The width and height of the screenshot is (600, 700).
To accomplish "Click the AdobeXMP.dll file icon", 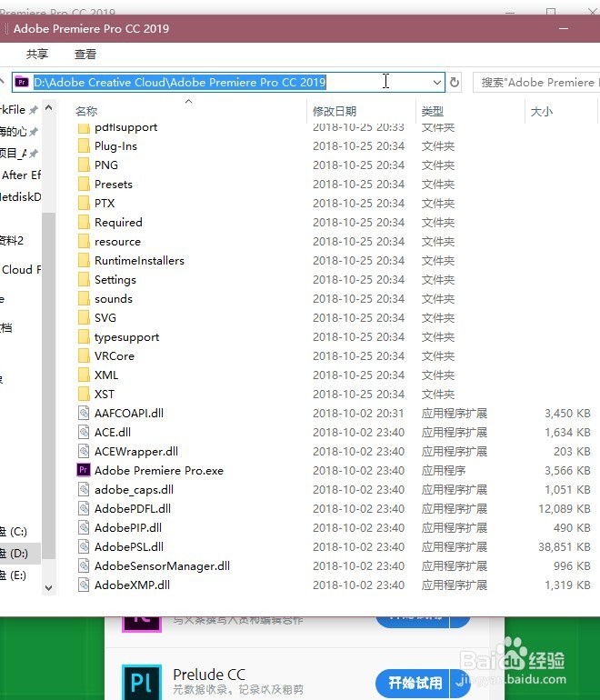I will (84, 585).
